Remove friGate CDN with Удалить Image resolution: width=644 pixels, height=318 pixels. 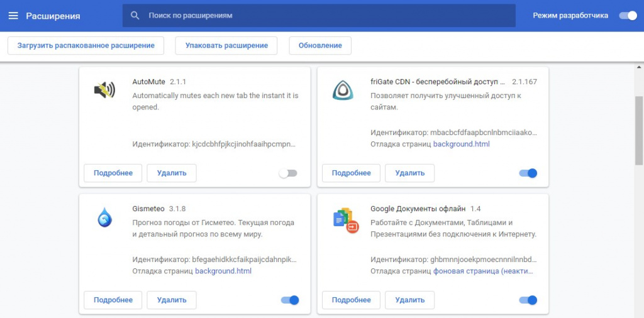pos(409,173)
